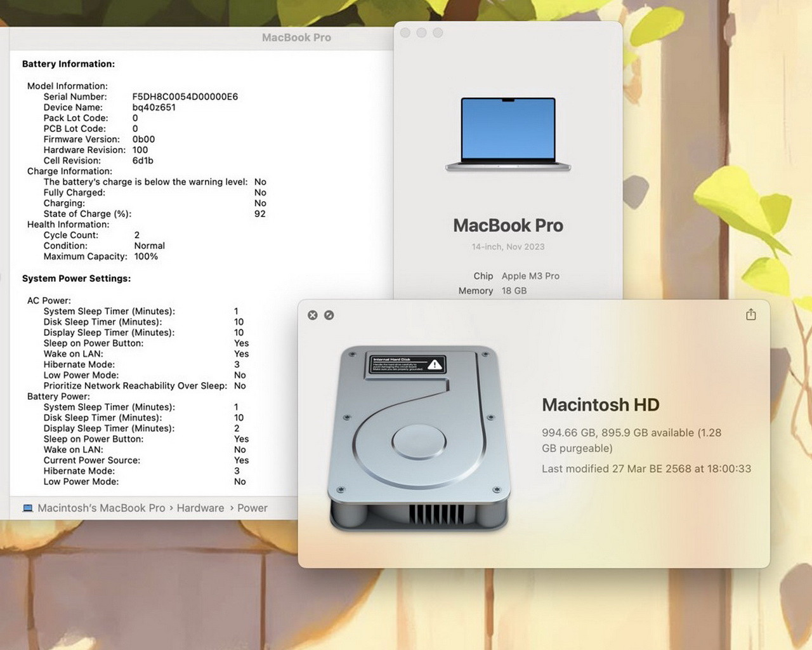Click Cell Revision value 6d1b
This screenshot has height=650, width=812.
coord(143,161)
